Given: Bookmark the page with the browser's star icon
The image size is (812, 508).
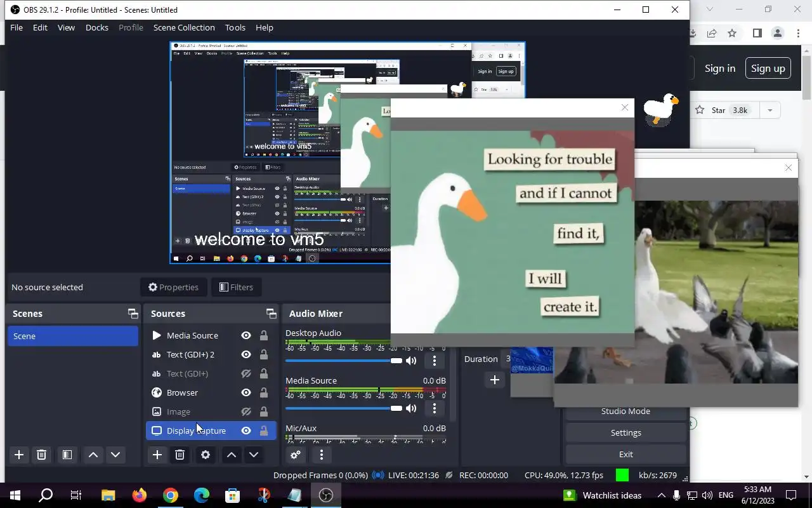Looking at the screenshot, I should pos(732,33).
